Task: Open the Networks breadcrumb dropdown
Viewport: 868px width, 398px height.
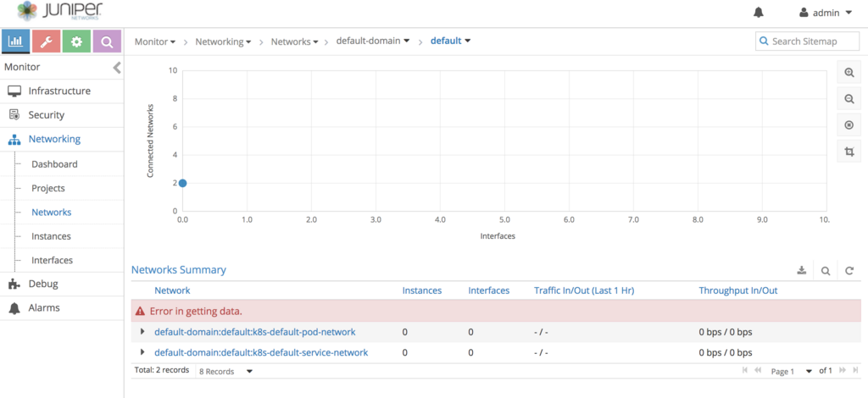Action: pyautogui.click(x=294, y=41)
